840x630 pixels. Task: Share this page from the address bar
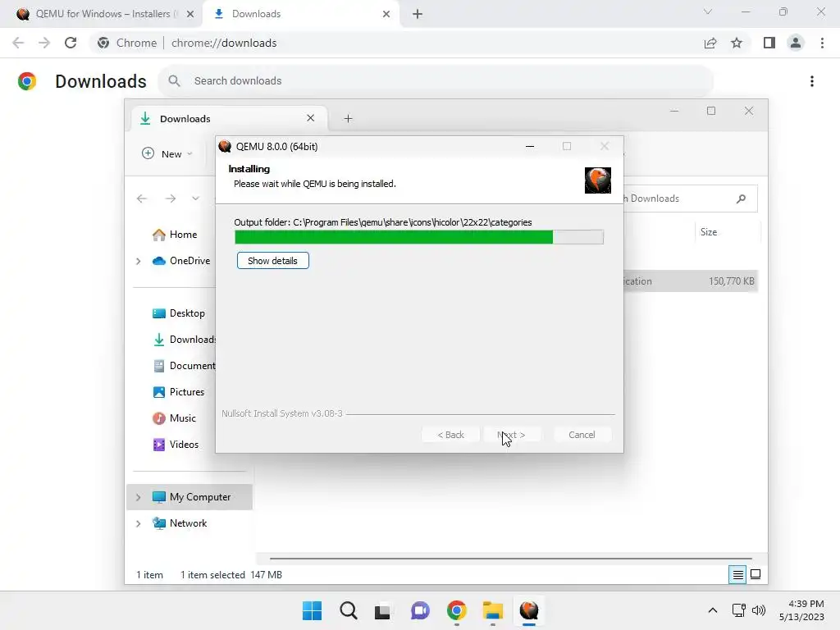(x=710, y=43)
